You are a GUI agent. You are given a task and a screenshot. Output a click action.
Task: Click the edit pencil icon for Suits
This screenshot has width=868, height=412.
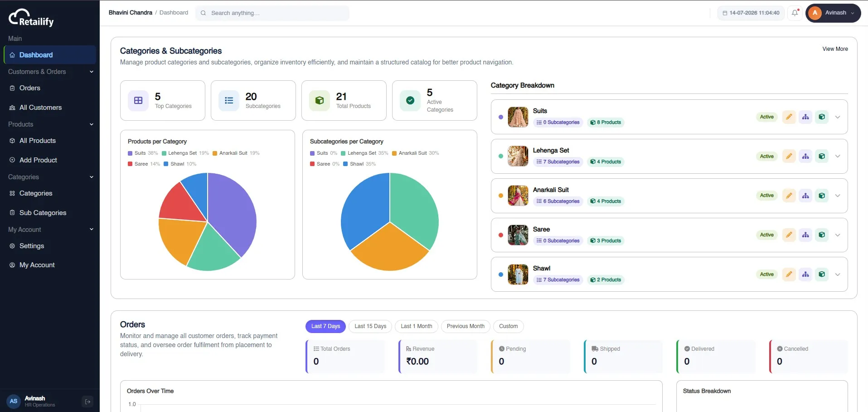789,117
